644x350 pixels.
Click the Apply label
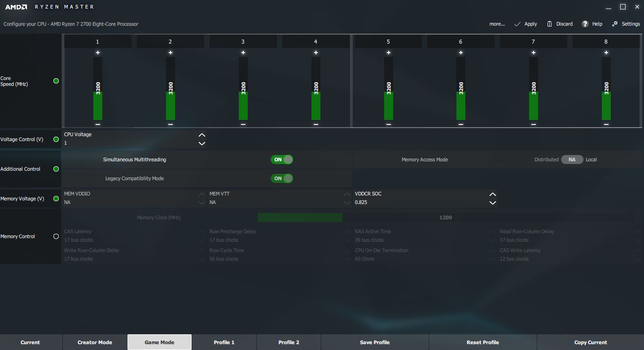click(531, 24)
